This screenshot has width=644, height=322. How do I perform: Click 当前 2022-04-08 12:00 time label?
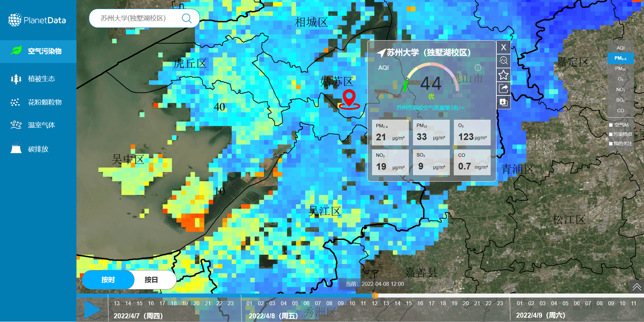375,284
